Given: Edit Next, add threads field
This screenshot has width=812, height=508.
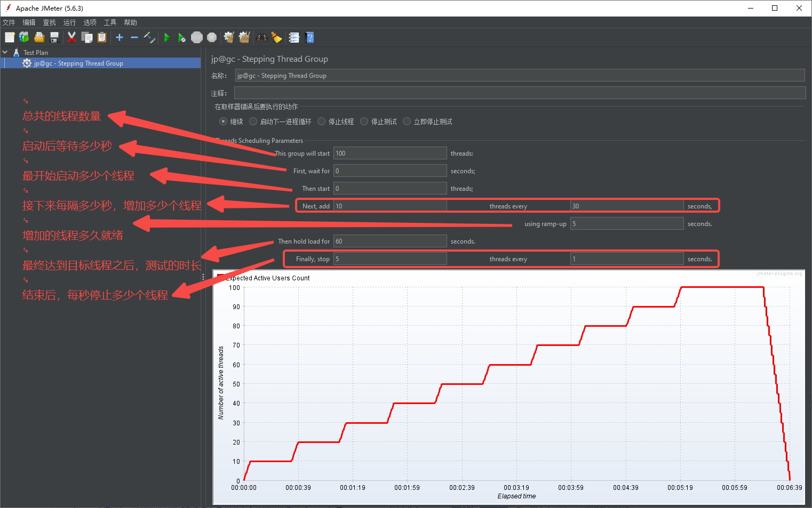Looking at the screenshot, I should (390, 206).
